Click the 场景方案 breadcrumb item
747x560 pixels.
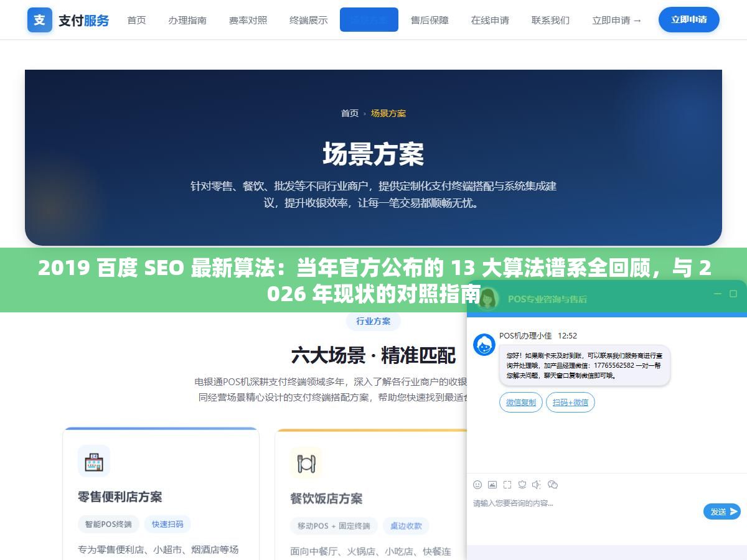pyautogui.click(x=388, y=113)
